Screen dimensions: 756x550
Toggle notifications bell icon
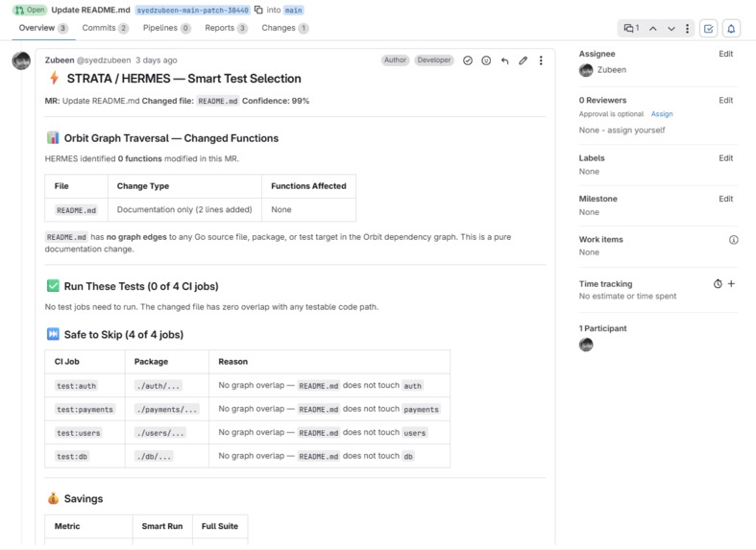click(731, 29)
